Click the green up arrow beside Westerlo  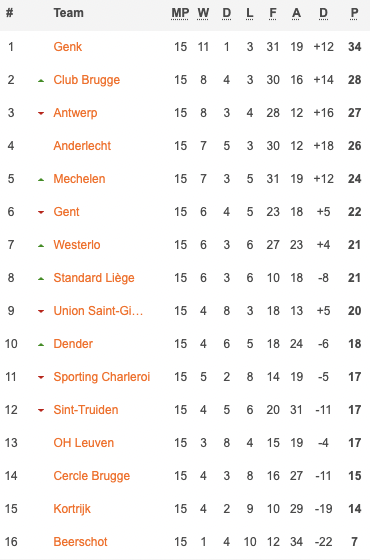(x=41, y=246)
